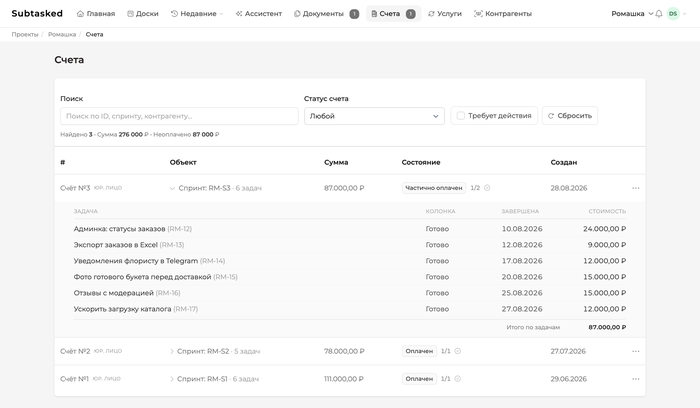700x408 pixels.
Task: Select the Счета tab in navigation
Action: click(x=393, y=14)
